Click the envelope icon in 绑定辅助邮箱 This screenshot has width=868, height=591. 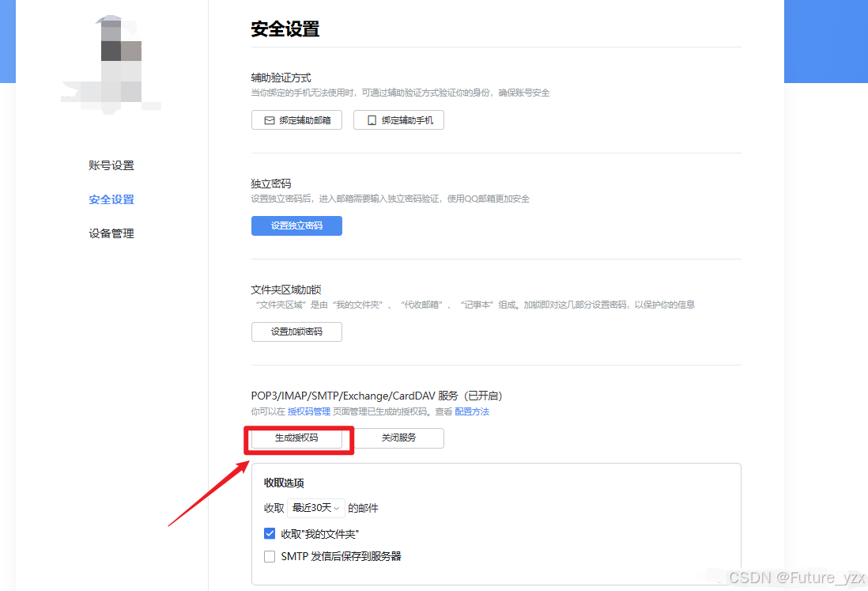click(270, 120)
